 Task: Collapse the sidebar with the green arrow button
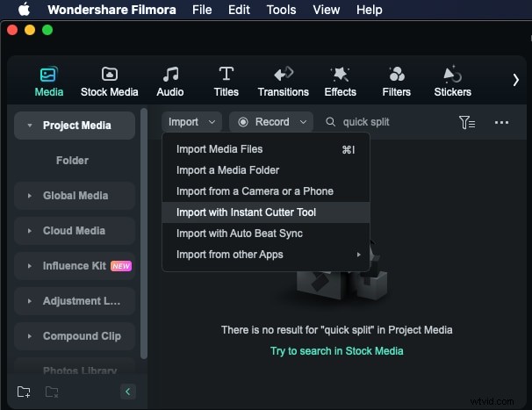[x=127, y=392]
